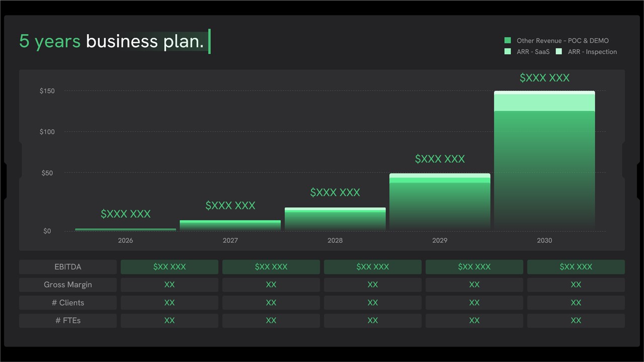
Task: Select the $XXX XXX value above the 2026 bar
Action: (x=126, y=214)
